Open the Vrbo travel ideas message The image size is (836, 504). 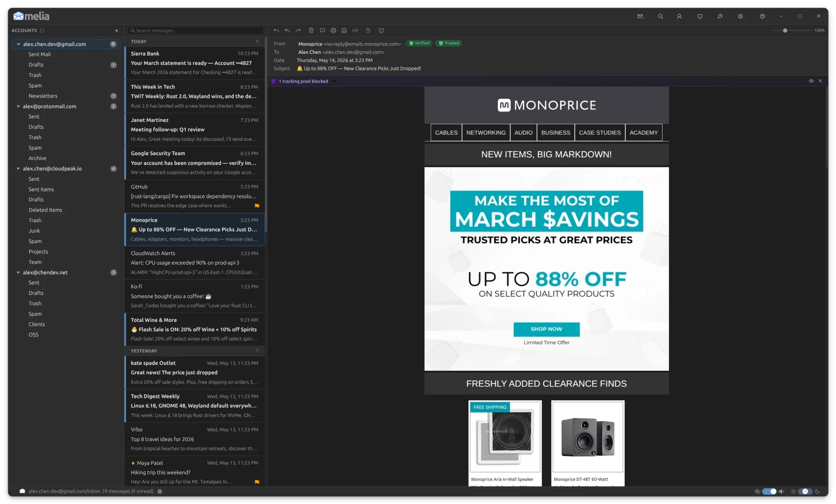click(195, 439)
